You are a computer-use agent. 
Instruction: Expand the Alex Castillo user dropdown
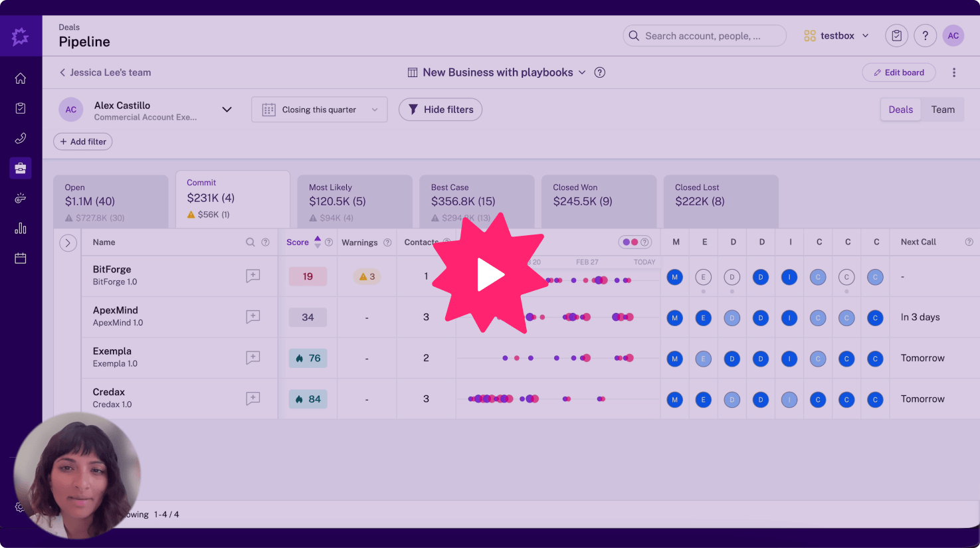tap(227, 110)
